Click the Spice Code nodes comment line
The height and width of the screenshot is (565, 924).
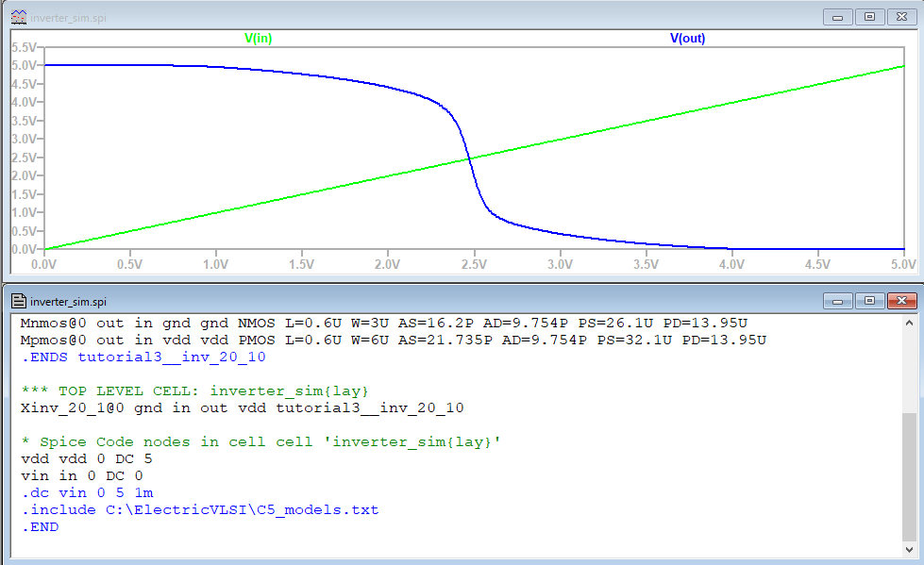coord(260,441)
